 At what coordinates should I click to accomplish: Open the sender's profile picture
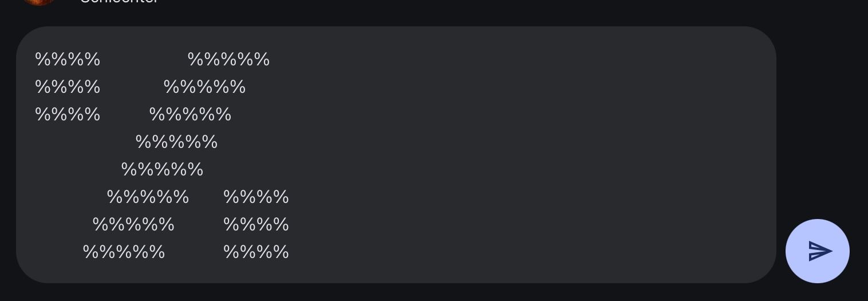click(39, 2)
